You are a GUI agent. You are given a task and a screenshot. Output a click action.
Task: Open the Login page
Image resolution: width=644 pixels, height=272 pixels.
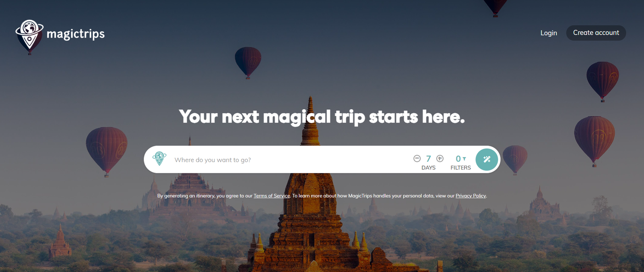[549, 33]
